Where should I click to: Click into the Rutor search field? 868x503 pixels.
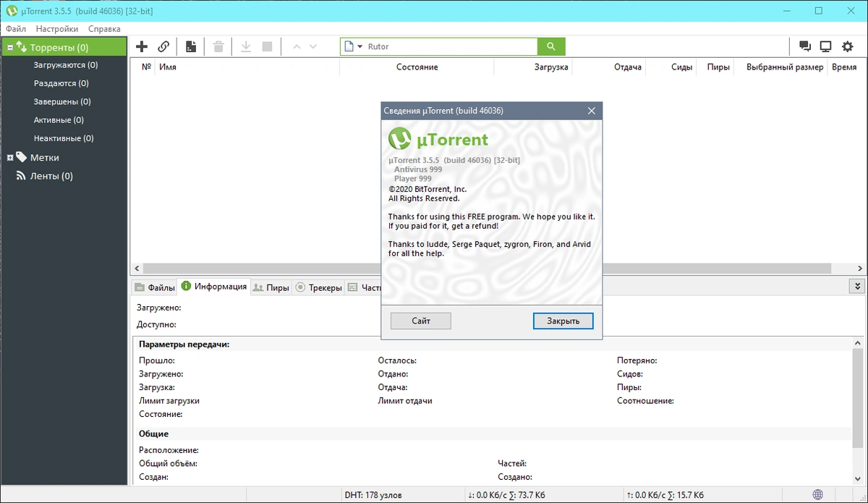(450, 46)
